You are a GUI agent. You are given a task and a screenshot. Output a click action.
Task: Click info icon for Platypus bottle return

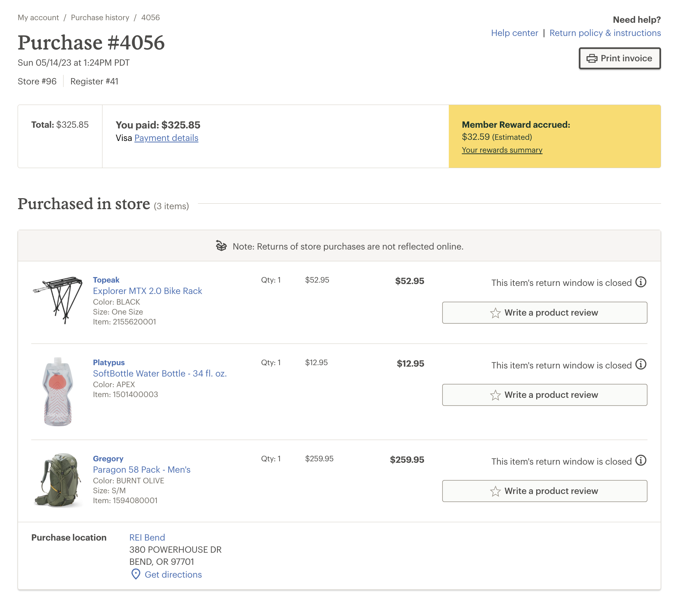pos(641,364)
